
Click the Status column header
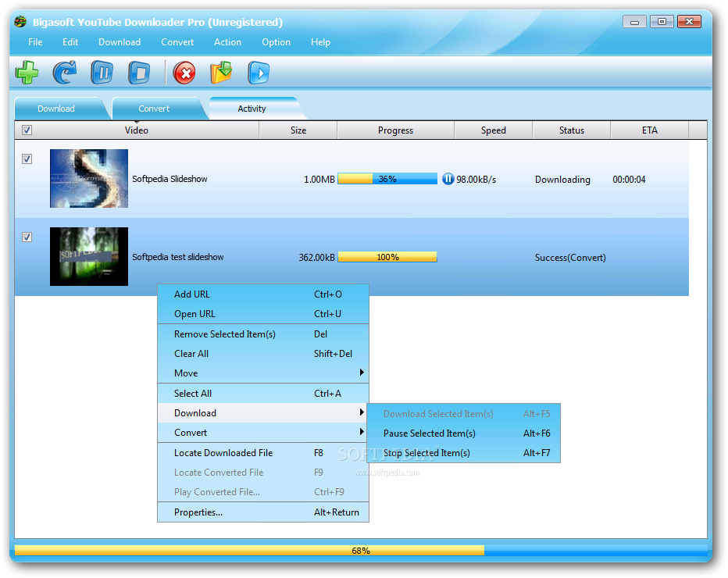(572, 130)
